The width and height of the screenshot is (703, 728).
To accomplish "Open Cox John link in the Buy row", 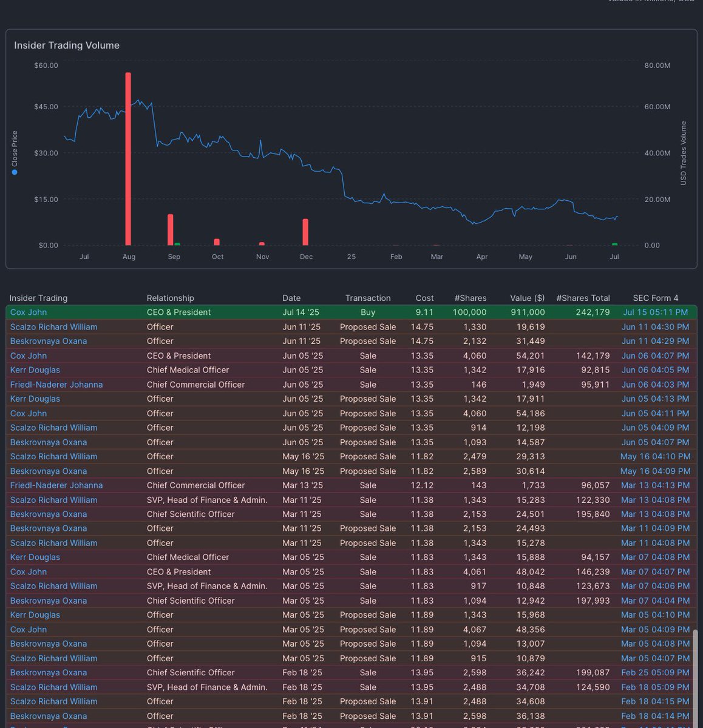I will tap(29, 312).
